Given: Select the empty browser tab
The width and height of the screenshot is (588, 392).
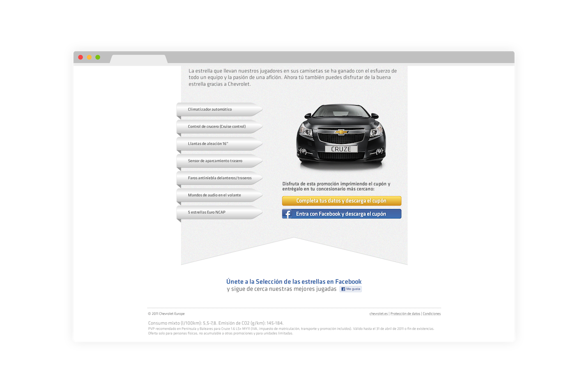Looking at the screenshot, I should pyautogui.click(x=139, y=59).
